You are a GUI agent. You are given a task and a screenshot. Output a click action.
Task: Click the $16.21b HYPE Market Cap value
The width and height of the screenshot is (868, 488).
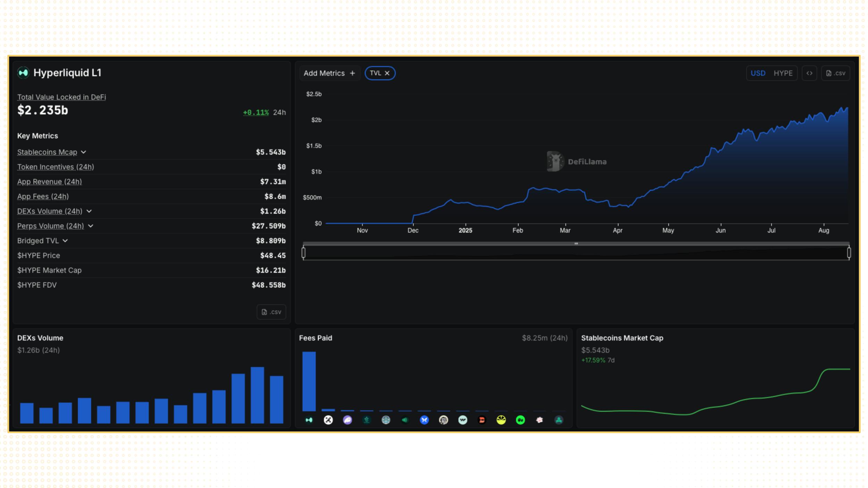coord(271,270)
